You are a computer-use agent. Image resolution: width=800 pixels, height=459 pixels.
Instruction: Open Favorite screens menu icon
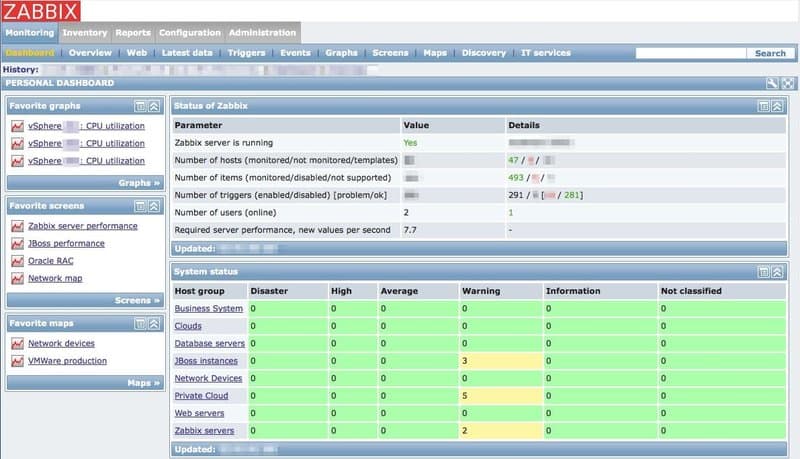coord(140,206)
